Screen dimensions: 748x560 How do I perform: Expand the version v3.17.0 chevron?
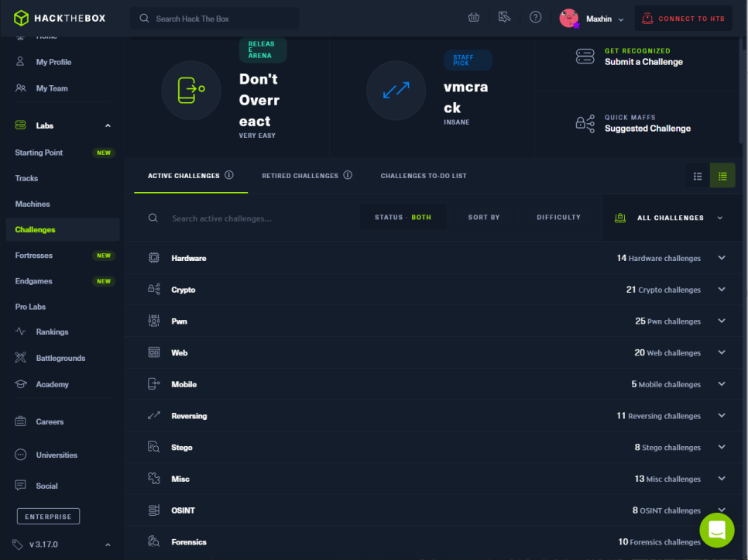(x=108, y=545)
